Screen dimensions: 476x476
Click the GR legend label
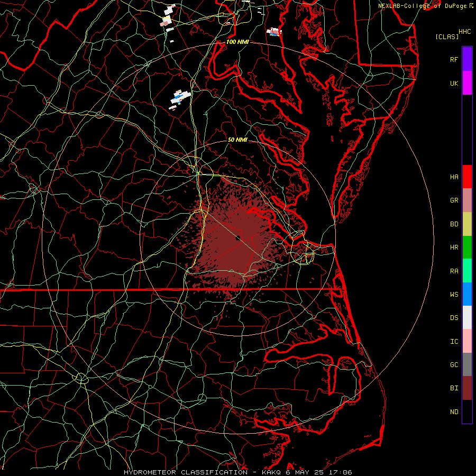point(454,200)
